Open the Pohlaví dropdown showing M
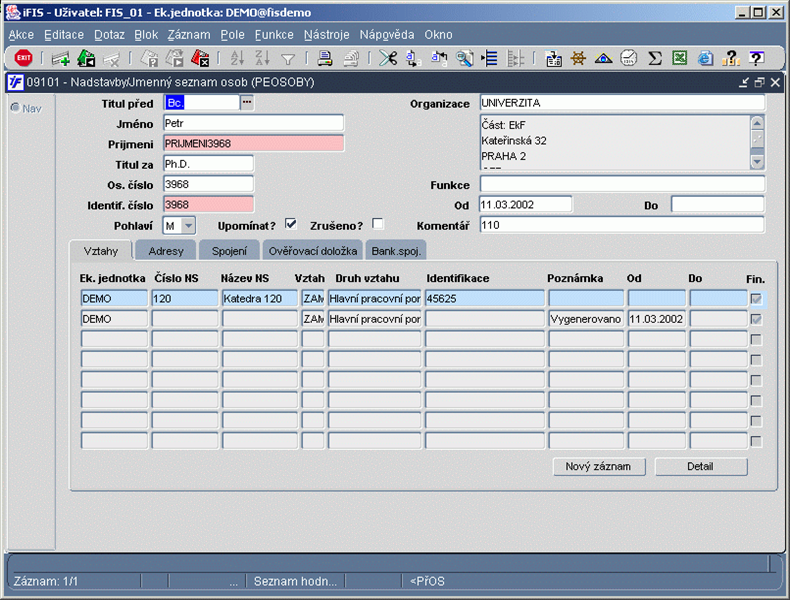791x601 pixels. pyautogui.click(x=188, y=226)
